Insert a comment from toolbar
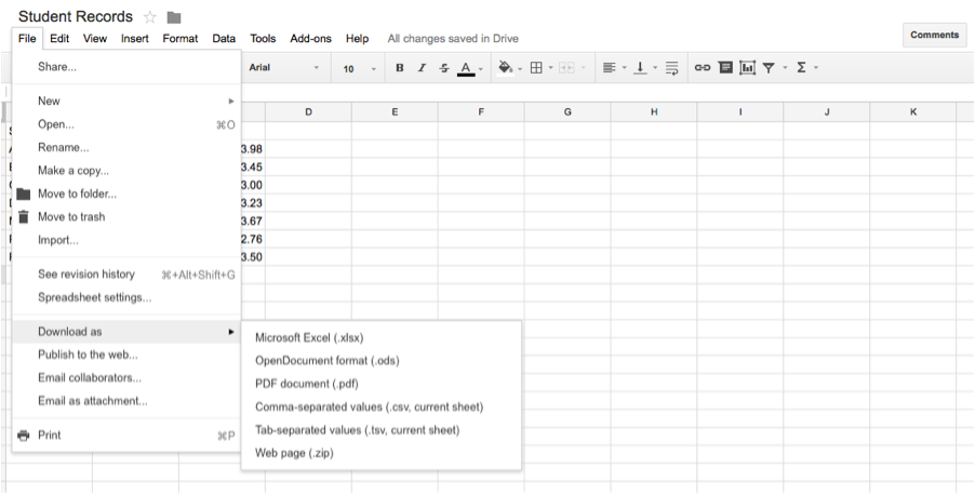Image resolution: width=979 pixels, height=495 pixels. [x=725, y=67]
